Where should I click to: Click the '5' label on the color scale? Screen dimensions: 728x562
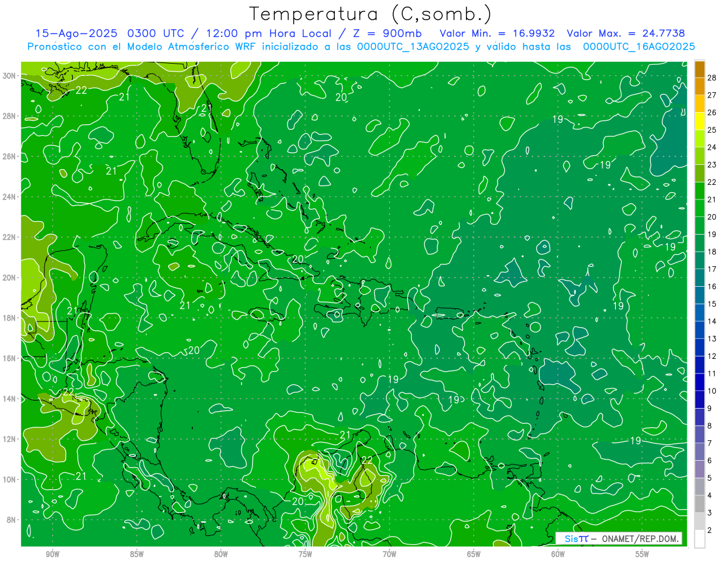coord(710,478)
